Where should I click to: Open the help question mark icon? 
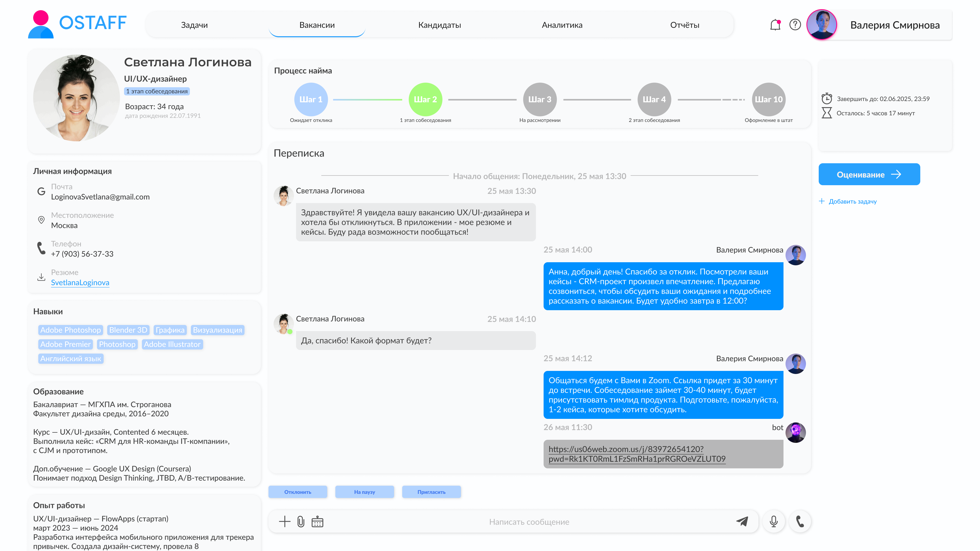795,25
